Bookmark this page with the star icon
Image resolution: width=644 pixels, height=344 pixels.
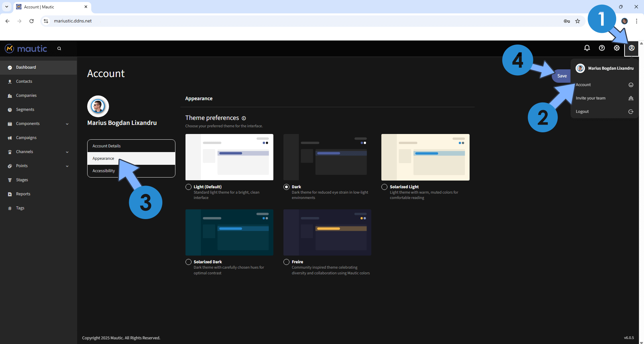[x=578, y=21]
